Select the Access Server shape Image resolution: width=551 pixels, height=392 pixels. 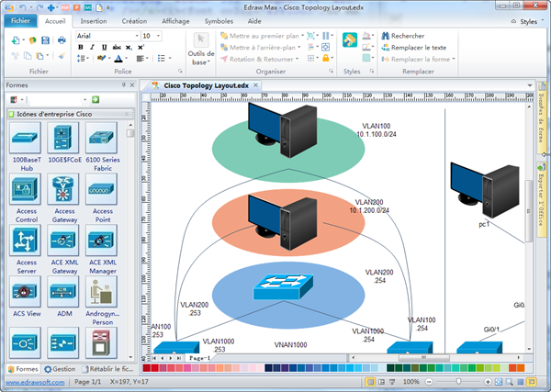point(25,241)
